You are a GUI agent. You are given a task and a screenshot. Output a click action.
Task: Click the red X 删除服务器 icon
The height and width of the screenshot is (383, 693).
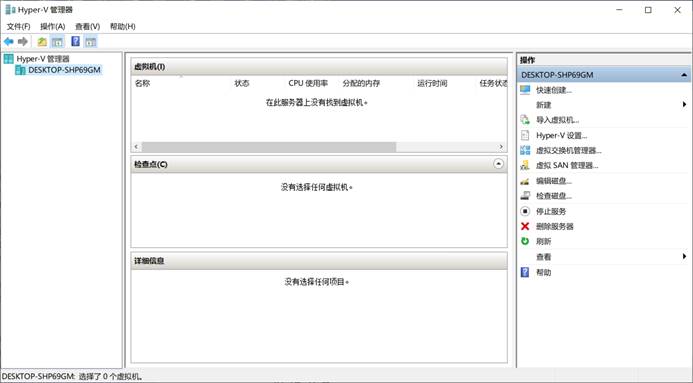[x=525, y=226]
